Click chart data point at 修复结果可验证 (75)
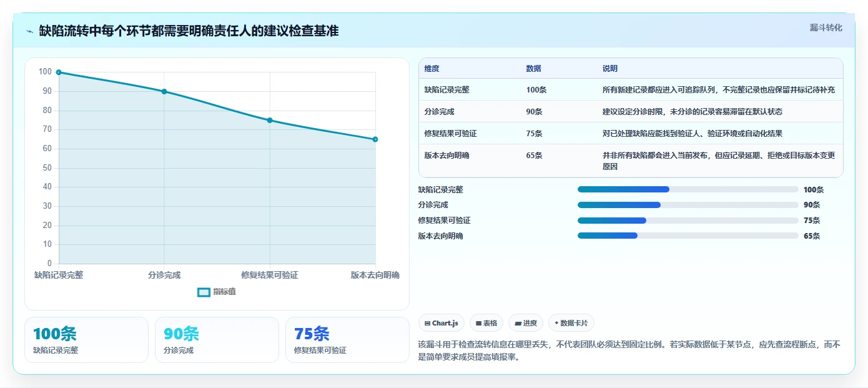The width and height of the screenshot is (868, 388). [270, 120]
